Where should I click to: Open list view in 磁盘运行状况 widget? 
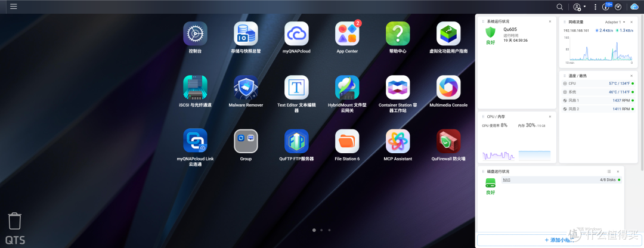pos(609,171)
